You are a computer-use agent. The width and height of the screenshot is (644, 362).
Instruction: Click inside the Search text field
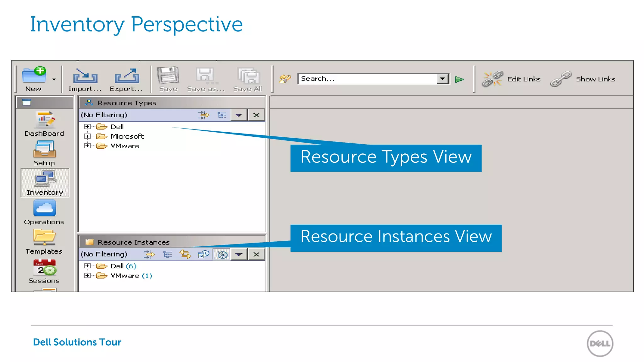pyautogui.click(x=367, y=79)
